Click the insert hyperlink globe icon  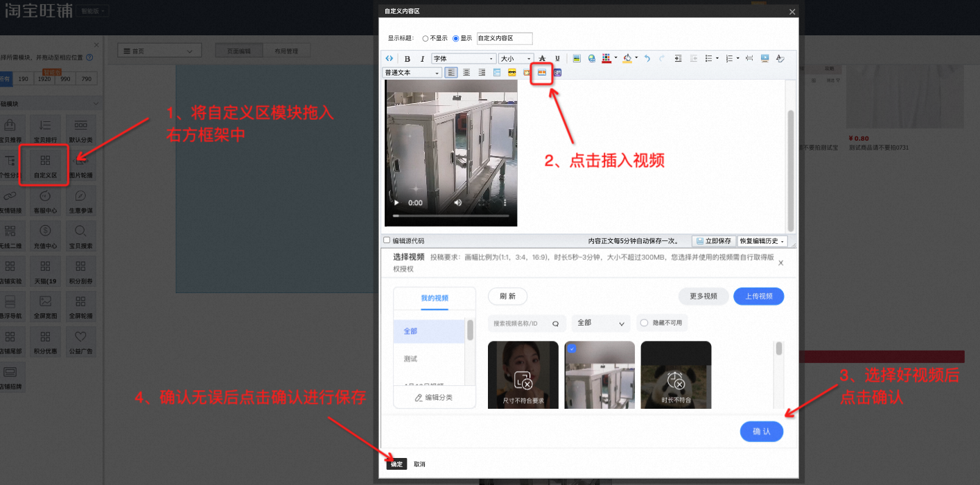point(591,59)
